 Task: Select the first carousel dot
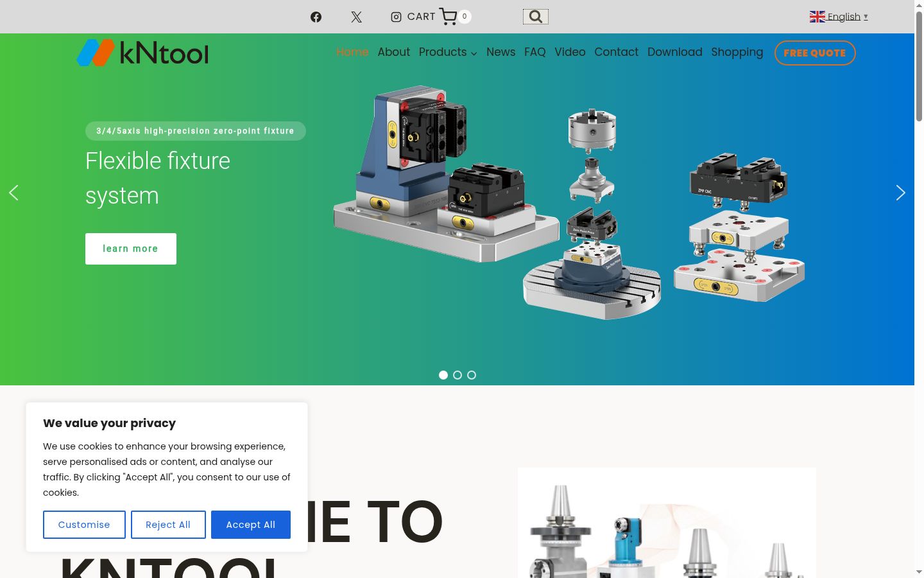point(443,375)
